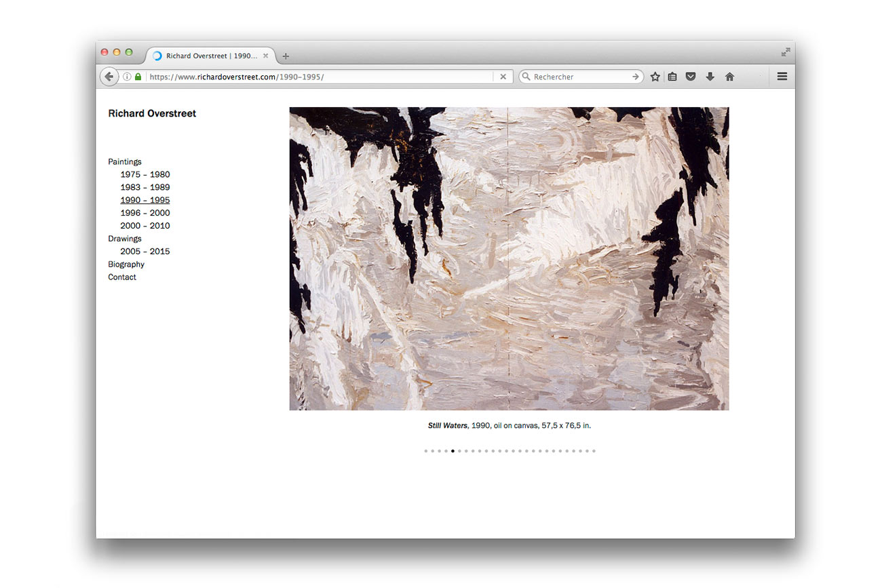Save page to Pocket icon

[691, 77]
